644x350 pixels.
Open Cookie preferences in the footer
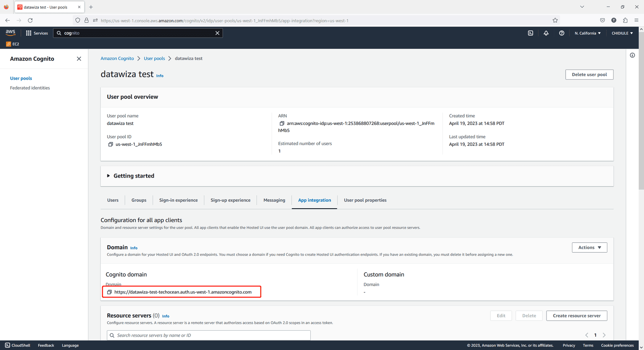coord(617,345)
